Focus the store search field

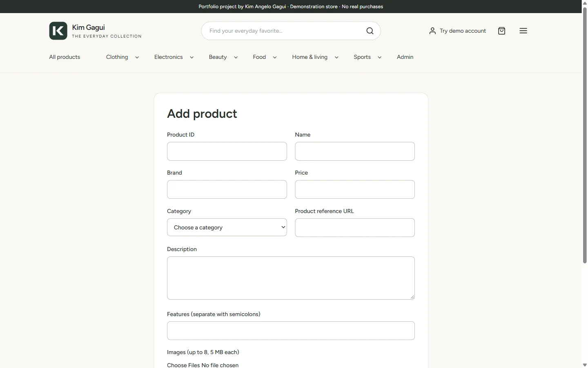pos(286,31)
